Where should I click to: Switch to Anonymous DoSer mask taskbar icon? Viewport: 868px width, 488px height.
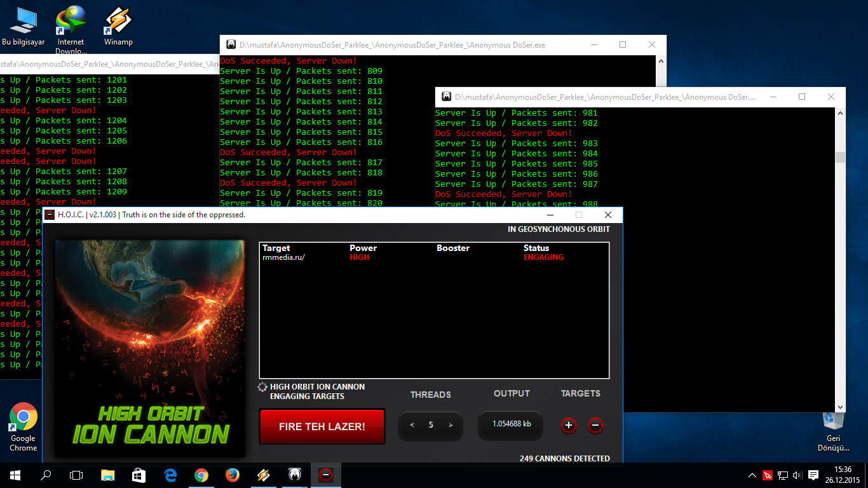tap(294, 475)
